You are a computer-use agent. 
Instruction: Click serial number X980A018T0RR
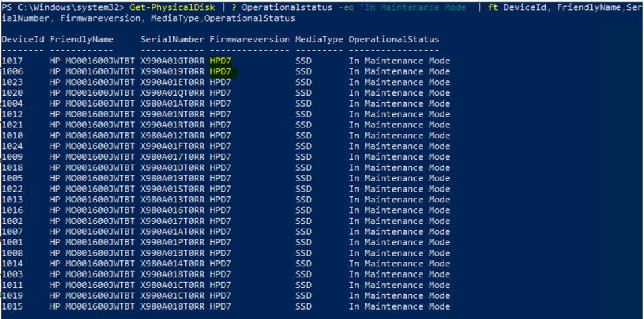click(x=173, y=306)
